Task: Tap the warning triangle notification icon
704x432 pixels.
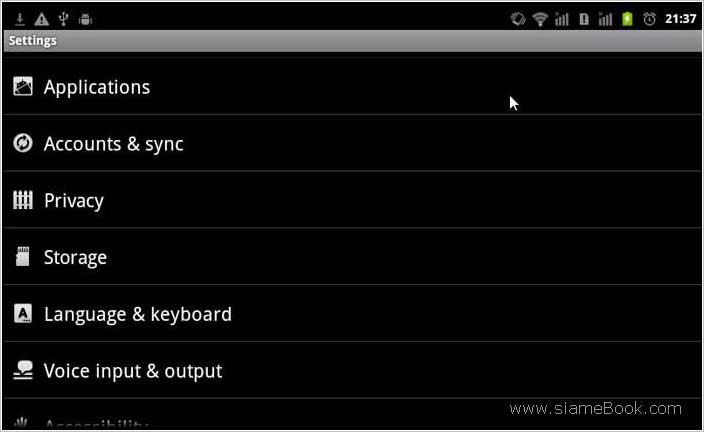Action: 41,19
